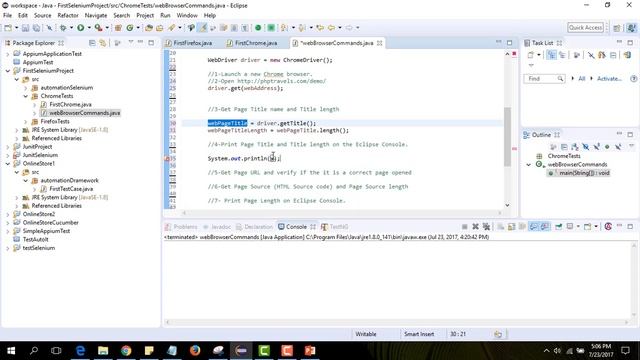Click Pin Console icon
The width and height of the screenshot is (640, 360).
pyautogui.click(x=558, y=227)
